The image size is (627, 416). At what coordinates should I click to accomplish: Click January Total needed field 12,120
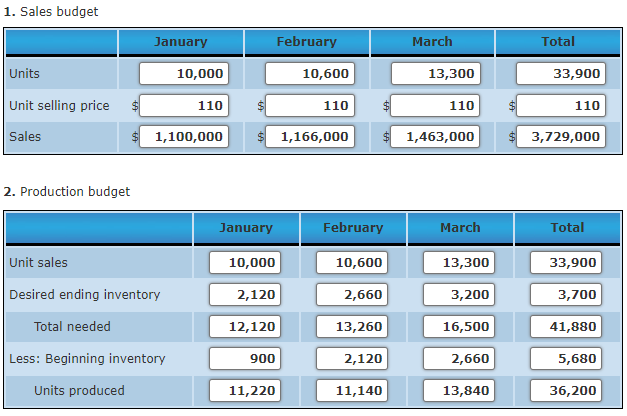[x=245, y=326]
